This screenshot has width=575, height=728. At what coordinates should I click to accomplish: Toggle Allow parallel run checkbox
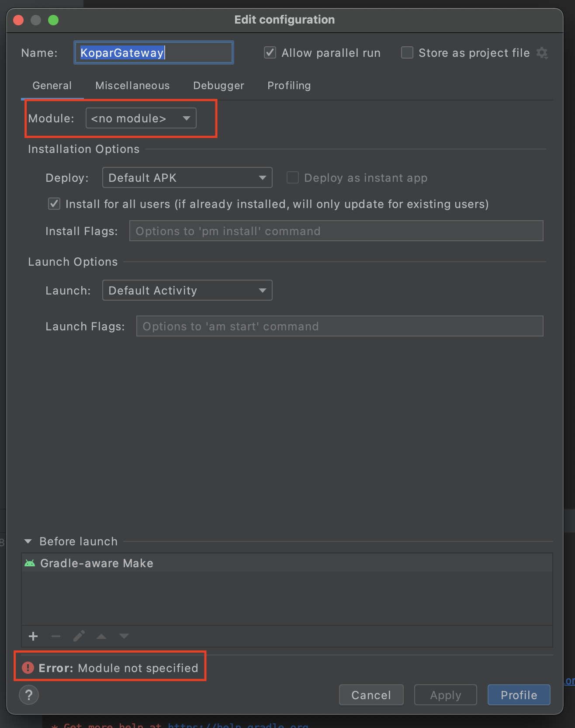(270, 53)
